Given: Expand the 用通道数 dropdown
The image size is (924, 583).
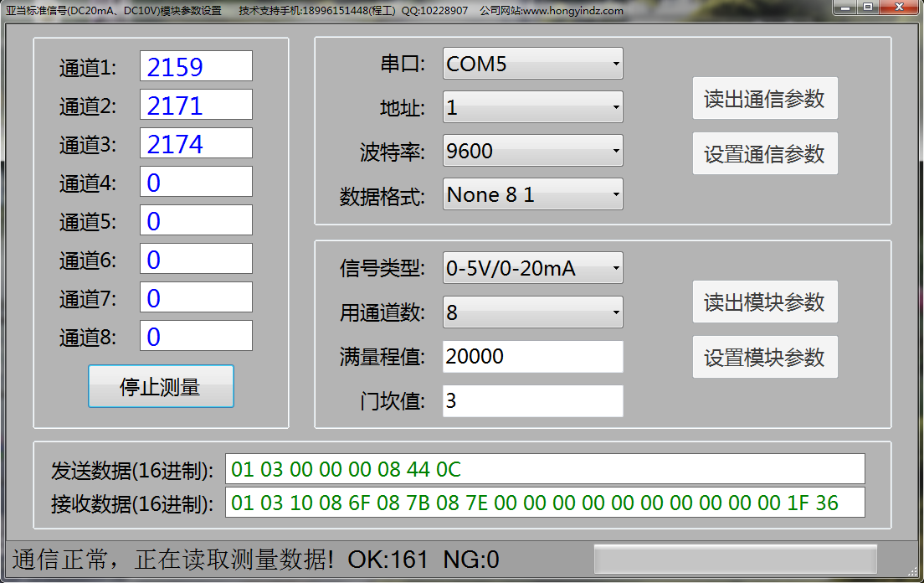Looking at the screenshot, I should coord(532,312).
